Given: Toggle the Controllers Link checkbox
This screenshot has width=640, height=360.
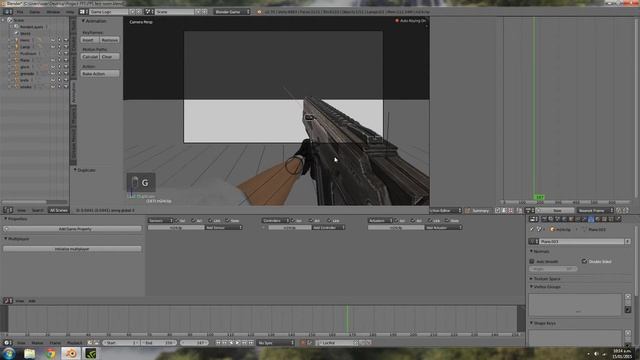Looking at the screenshot, I should 329,221.
